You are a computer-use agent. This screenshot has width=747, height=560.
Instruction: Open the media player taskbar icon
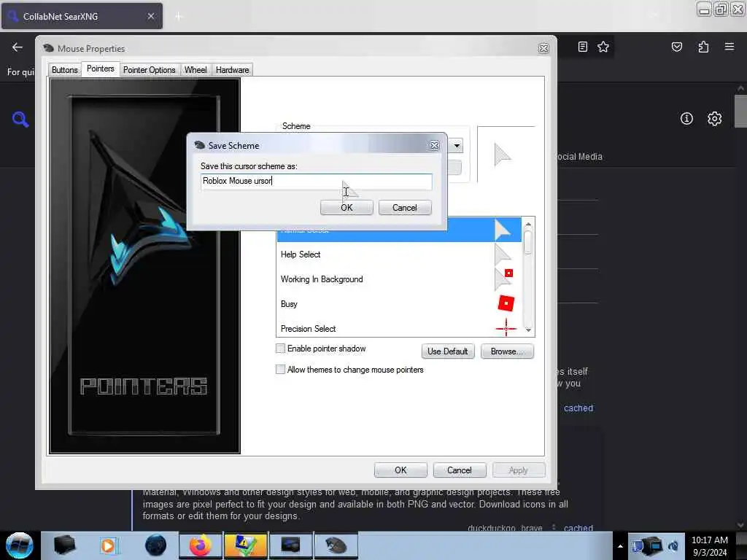click(x=109, y=545)
